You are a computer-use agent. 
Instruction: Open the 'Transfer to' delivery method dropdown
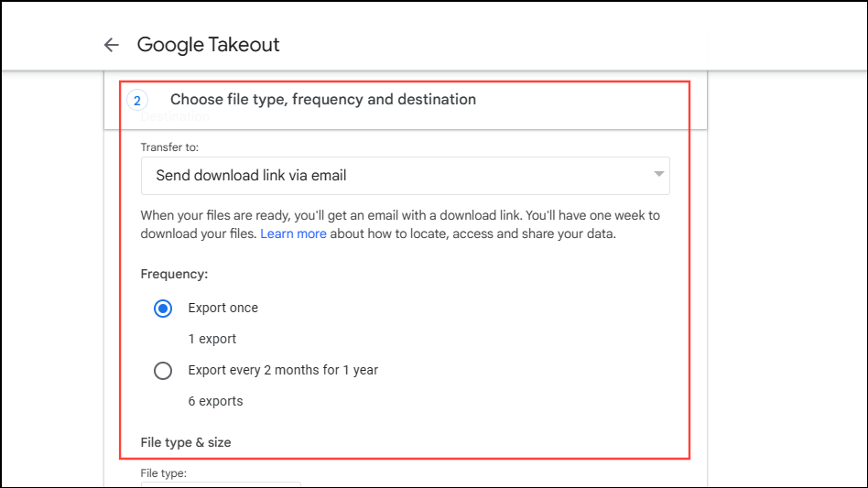pyautogui.click(x=406, y=176)
